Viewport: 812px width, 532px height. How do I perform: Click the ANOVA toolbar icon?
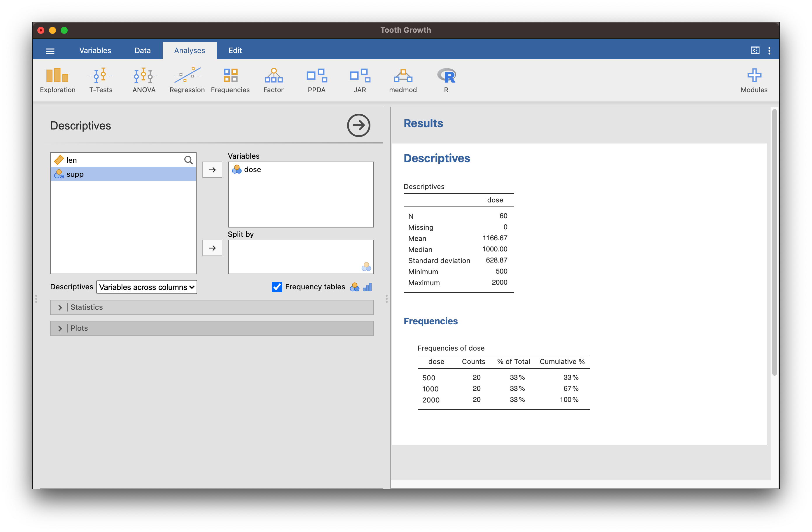(x=143, y=80)
